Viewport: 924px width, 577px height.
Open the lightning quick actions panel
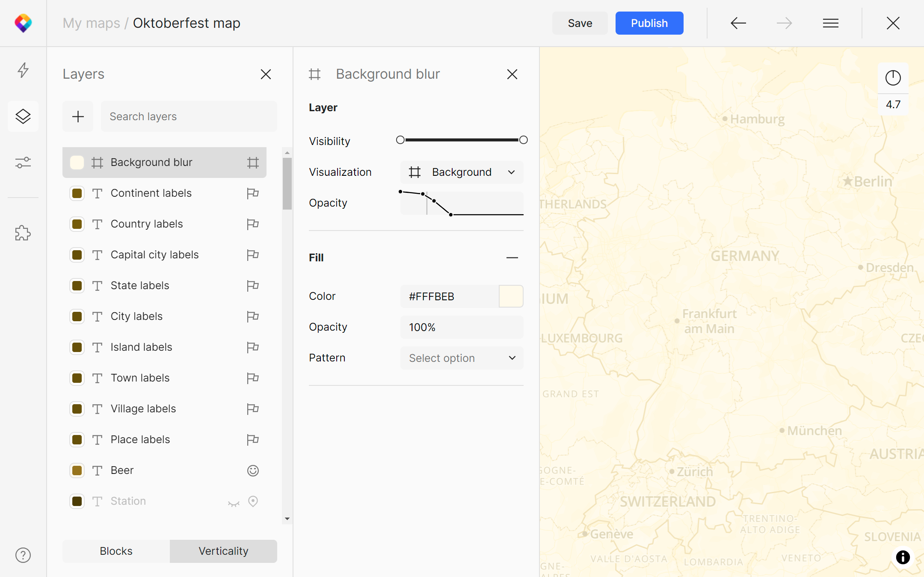(x=23, y=70)
